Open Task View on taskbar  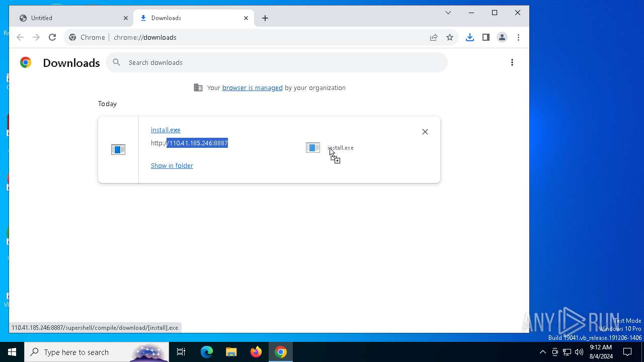181,352
